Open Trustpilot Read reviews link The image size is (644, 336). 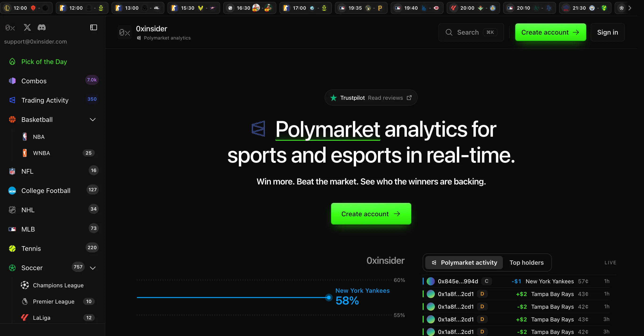pyautogui.click(x=371, y=97)
